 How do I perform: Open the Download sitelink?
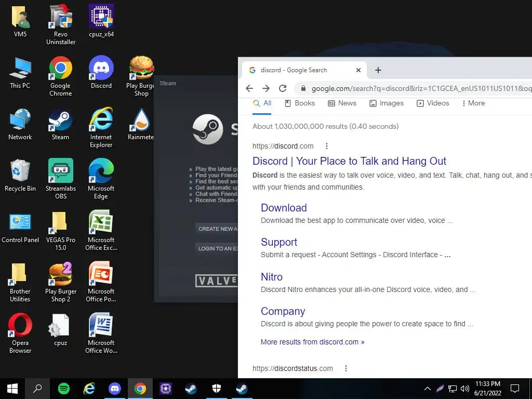pos(284,208)
